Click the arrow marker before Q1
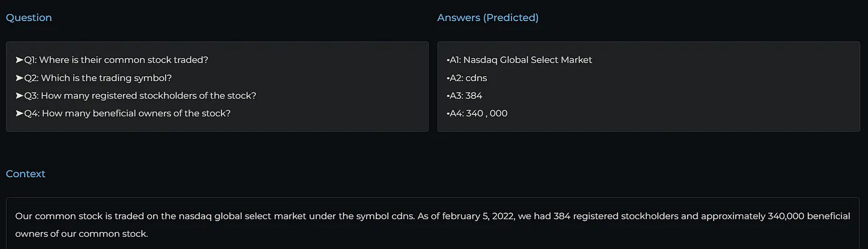The image size is (868, 249). [x=19, y=60]
